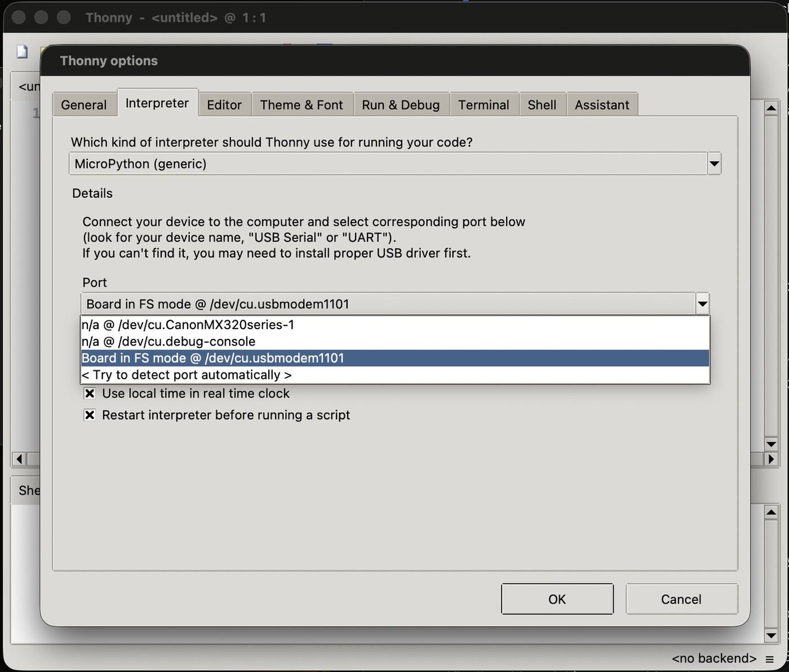Select the Shell options tab
789x672 pixels.
coord(542,105)
